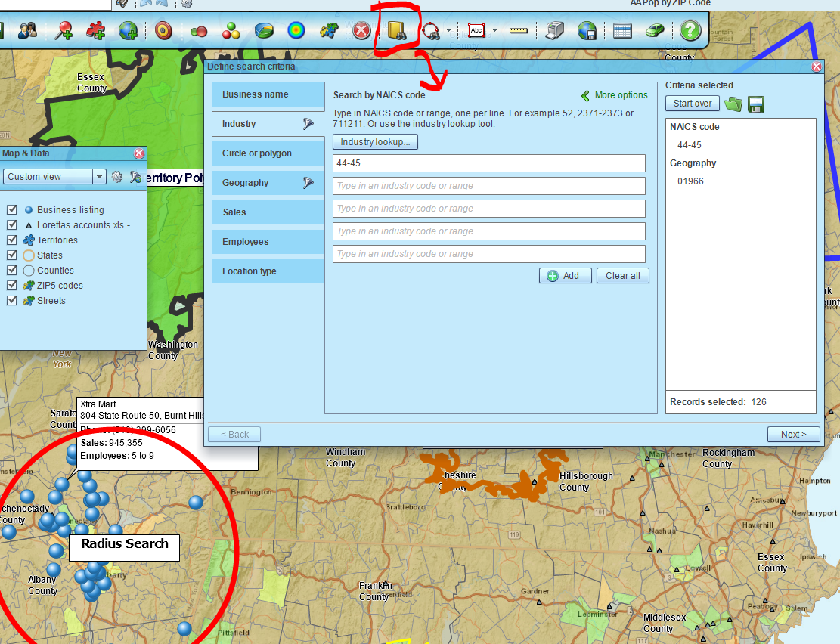
Task: Select the Industry criteria tab
Action: click(268, 124)
